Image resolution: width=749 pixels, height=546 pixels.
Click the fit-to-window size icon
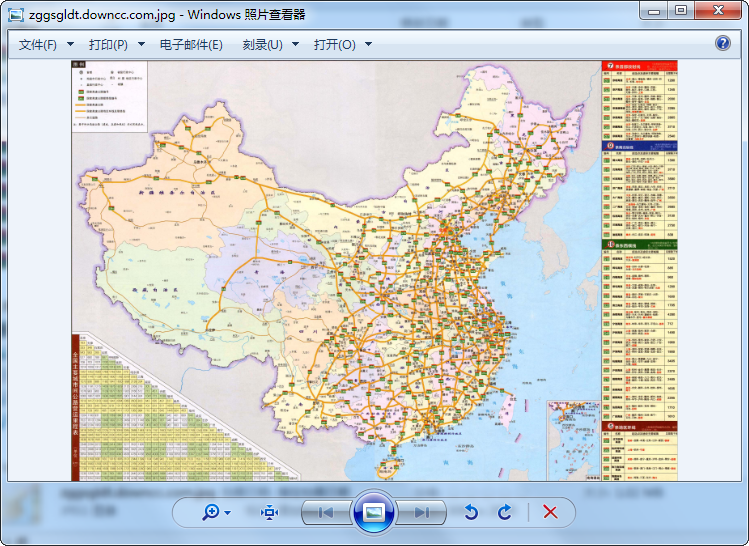pyautogui.click(x=269, y=512)
